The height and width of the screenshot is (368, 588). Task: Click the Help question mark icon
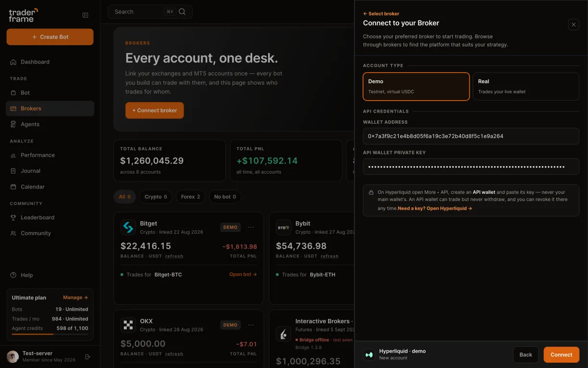(x=13, y=275)
